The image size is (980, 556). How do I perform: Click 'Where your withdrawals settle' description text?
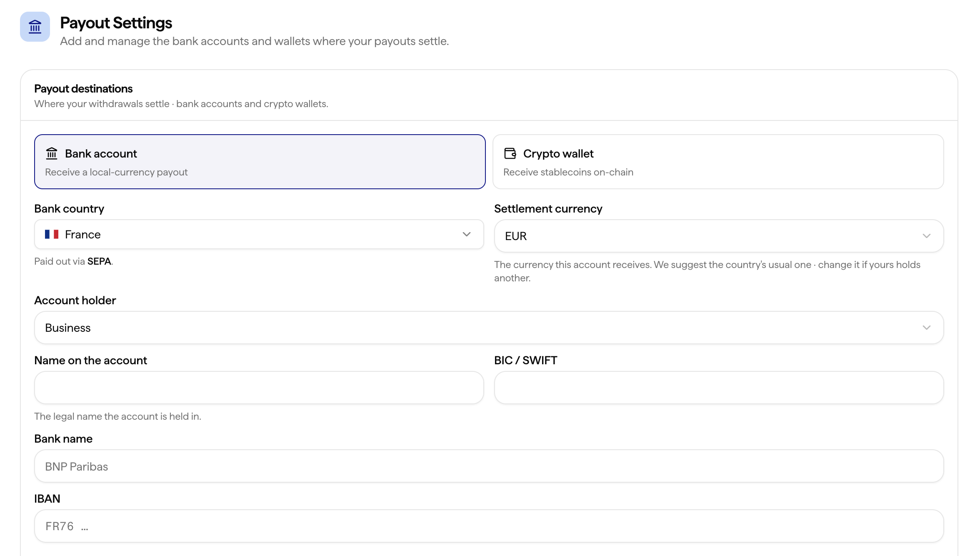(x=181, y=104)
